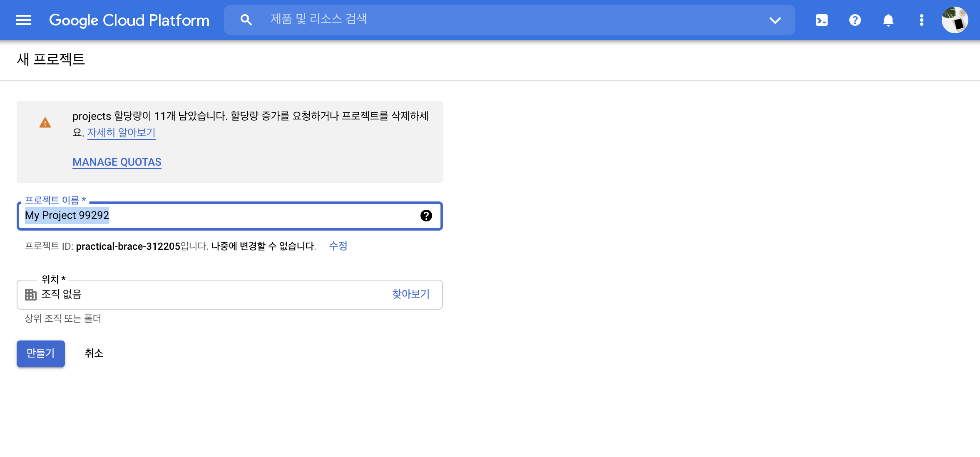The image size is (980, 457).
Task: Open the MANAGE QUOTAS link
Action: [x=117, y=162]
